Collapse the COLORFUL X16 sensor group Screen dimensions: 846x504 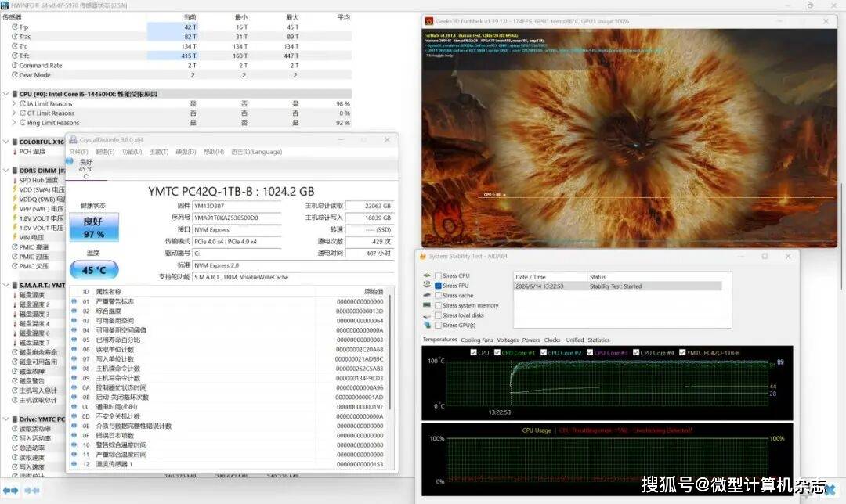tap(6, 142)
